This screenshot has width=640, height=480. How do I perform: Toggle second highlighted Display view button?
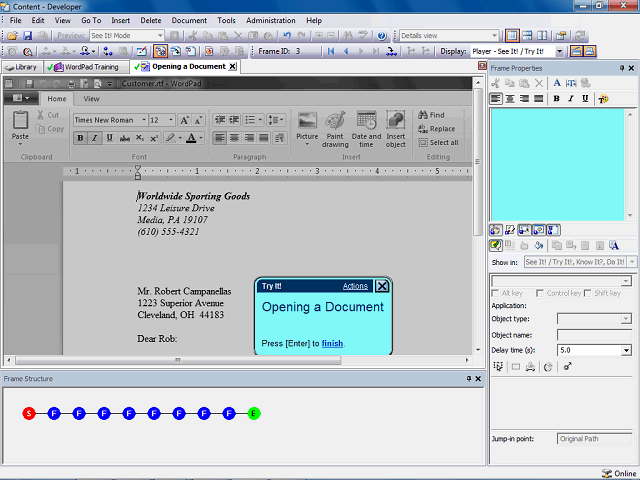tap(589, 51)
